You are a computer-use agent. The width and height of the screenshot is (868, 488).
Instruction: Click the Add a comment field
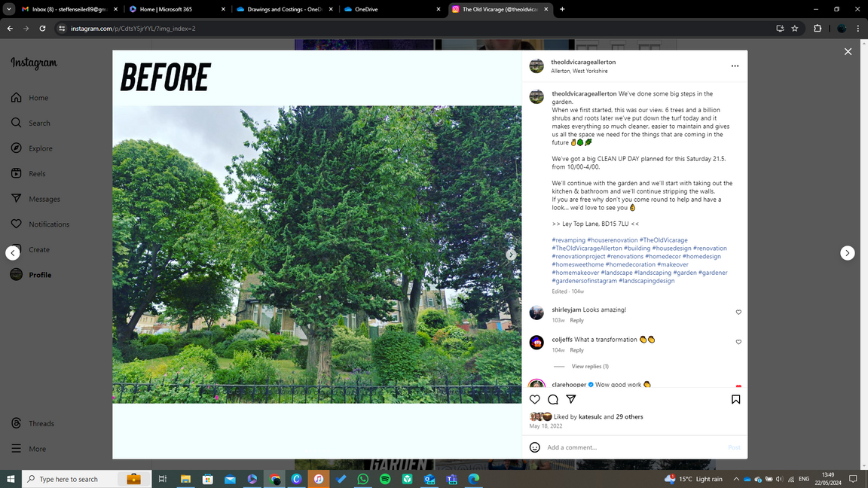(635, 447)
